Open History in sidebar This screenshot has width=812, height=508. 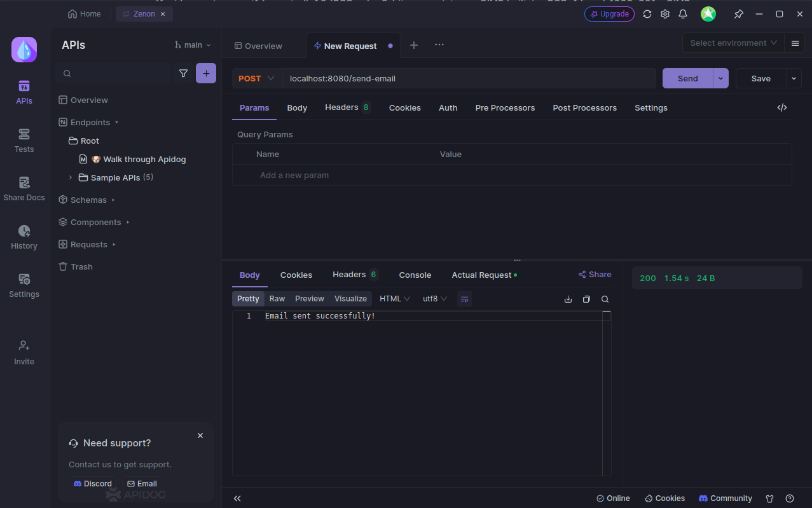24,237
